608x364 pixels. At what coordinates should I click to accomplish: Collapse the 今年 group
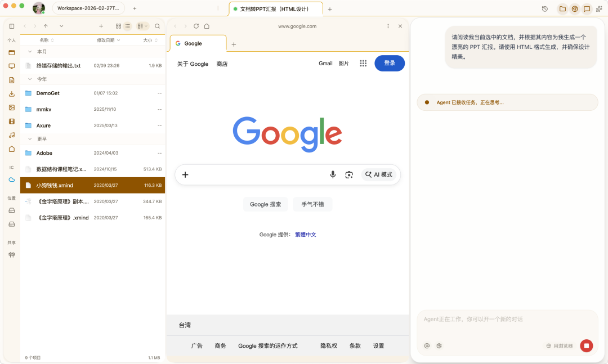pos(30,79)
